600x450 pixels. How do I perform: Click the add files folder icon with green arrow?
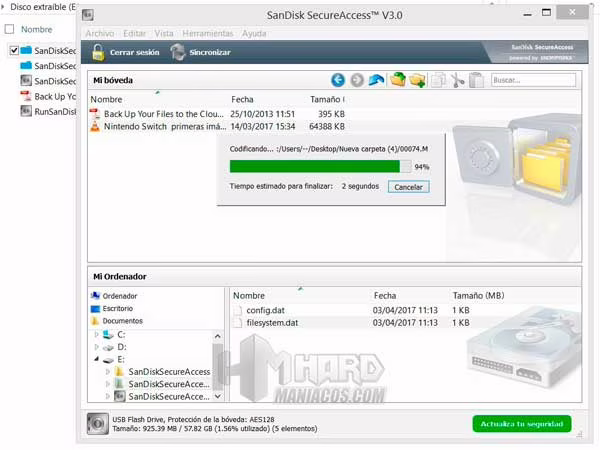click(398, 80)
